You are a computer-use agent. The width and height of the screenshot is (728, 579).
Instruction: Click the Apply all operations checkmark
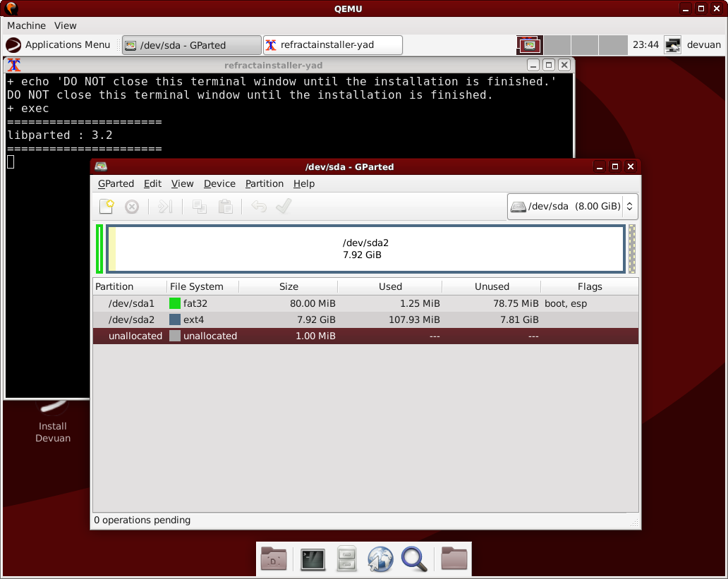coord(284,207)
